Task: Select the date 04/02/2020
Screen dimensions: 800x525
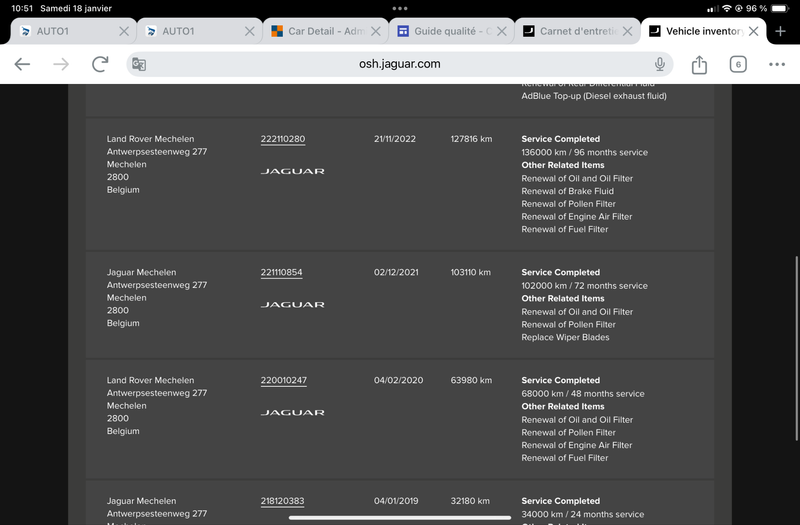Action: [x=398, y=380]
